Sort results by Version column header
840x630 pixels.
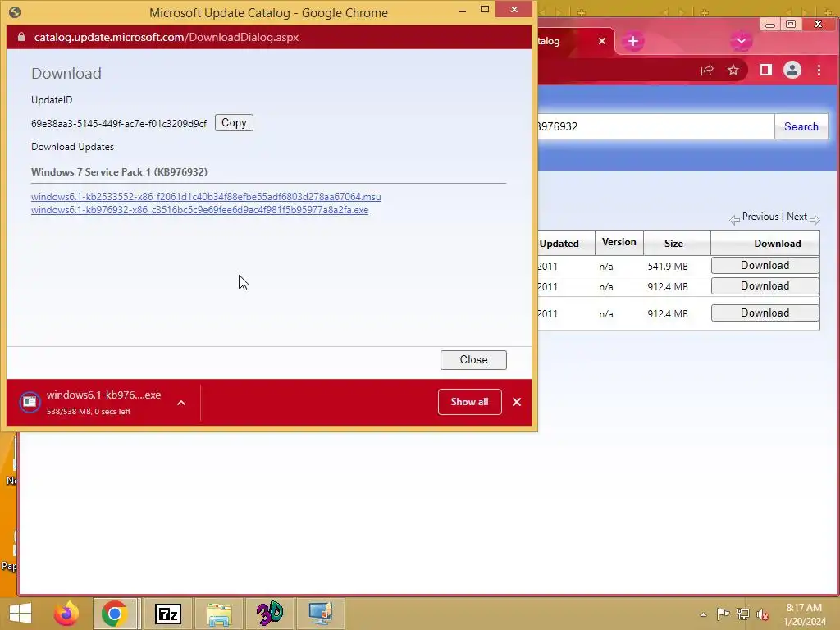(x=619, y=242)
